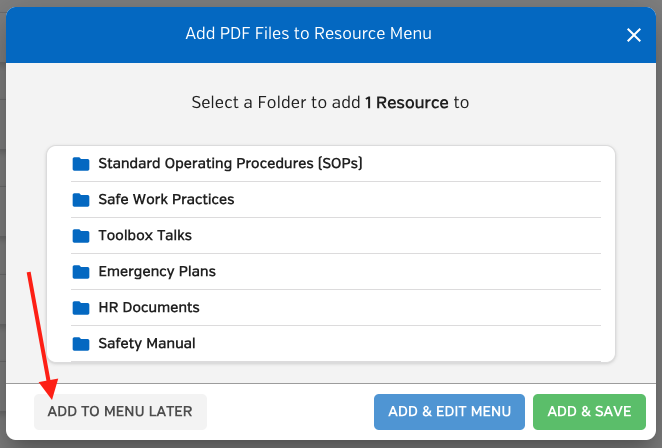Pick the Safety Manual folder name
662x448 pixels.
coord(147,343)
